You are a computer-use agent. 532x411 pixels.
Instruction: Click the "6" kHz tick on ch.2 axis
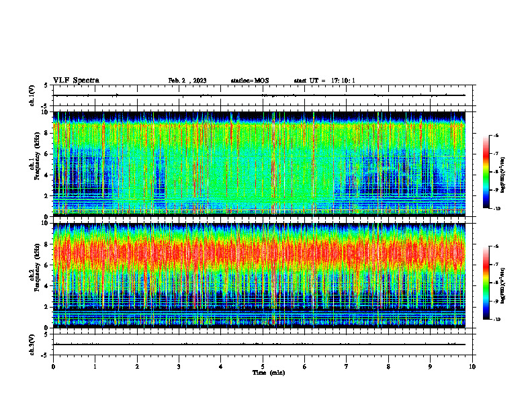pyautogui.click(x=46, y=265)
